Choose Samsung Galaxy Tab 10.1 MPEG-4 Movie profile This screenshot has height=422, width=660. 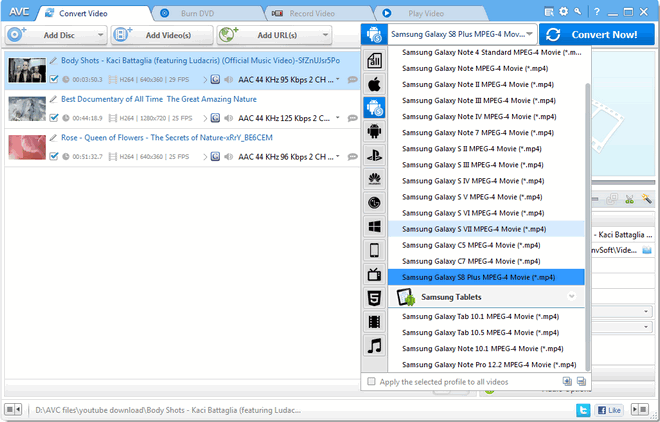[486, 316]
